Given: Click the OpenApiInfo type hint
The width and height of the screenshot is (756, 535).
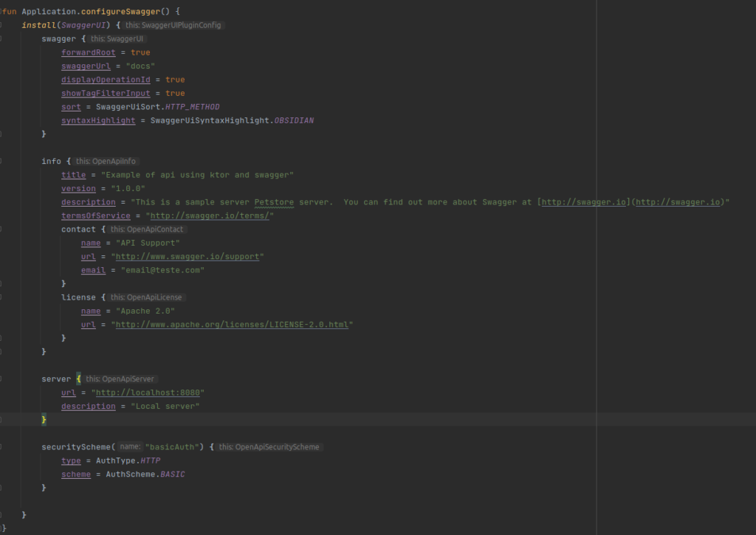Looking at the screenshot, I should (107, 161).
